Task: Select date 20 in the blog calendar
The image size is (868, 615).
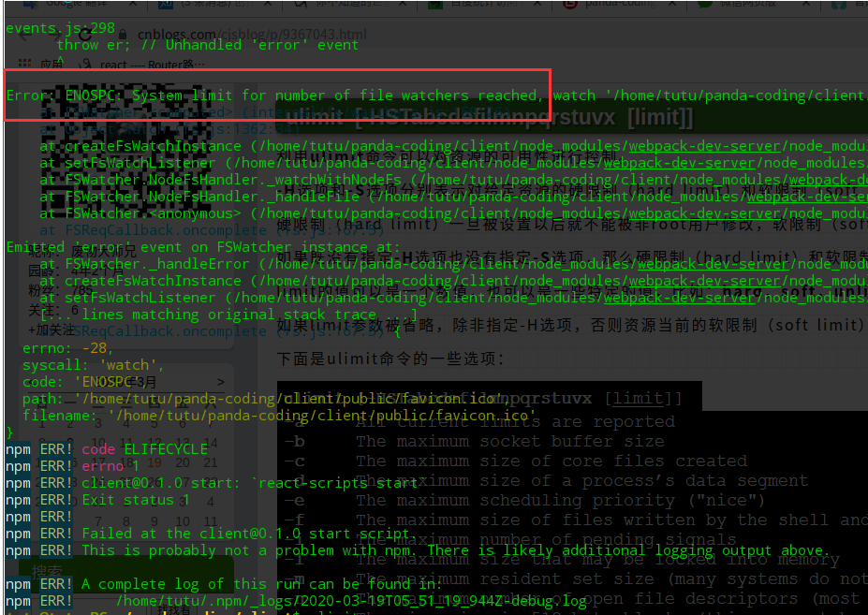Action: pos(183,461)
